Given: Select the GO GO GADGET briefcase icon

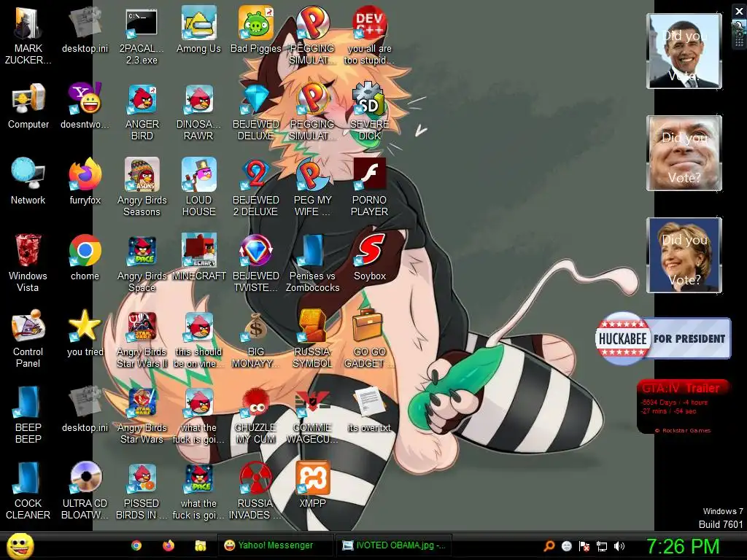Looking at the screenshot, I should [x=369, y=338].
